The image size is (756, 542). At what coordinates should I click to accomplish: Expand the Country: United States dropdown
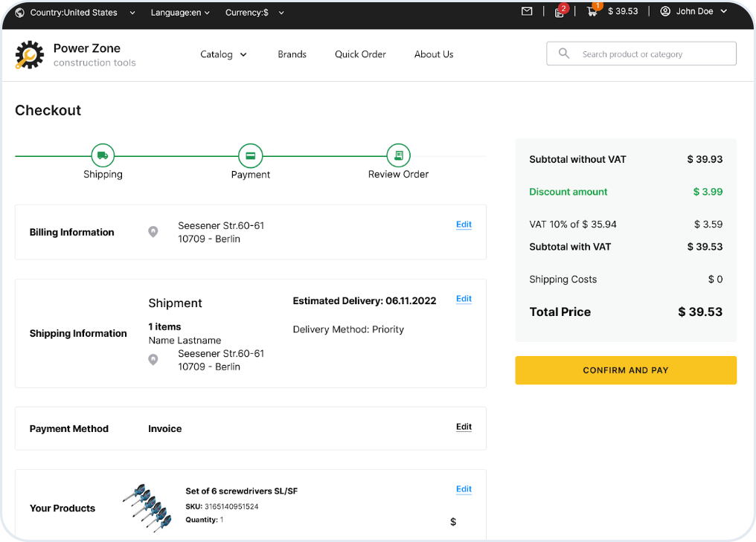82,13
